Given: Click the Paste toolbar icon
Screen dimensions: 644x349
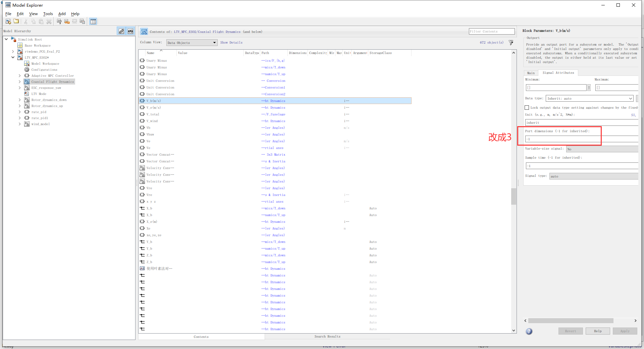Looking at the screenshot, I should pos(41,21).
